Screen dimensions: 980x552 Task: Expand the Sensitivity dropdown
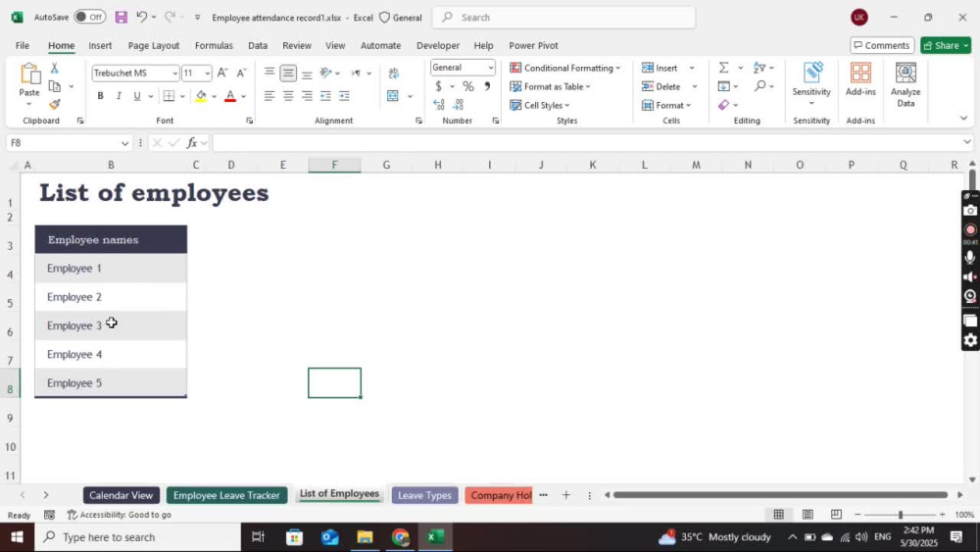pyautogui.click(x=811, y=103)
